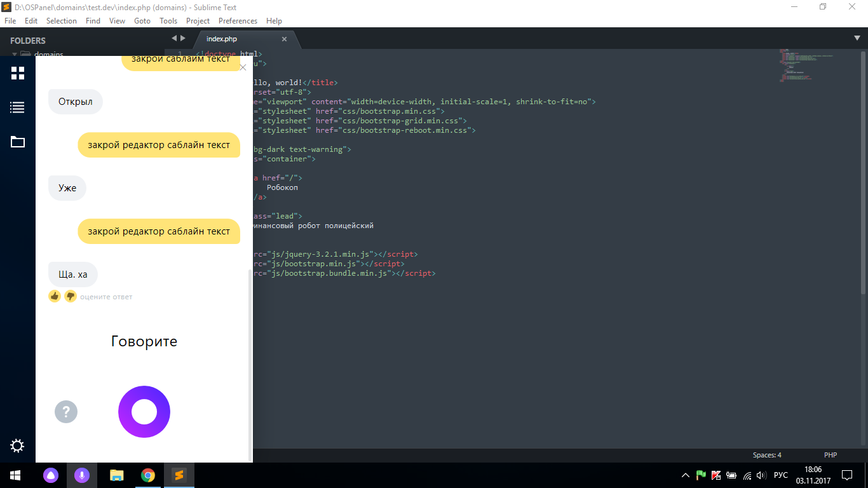Viewport: 868px width, 488px height.
Task: Switch the РУС keyboard language indicator
Action: (x=780, y=475)
